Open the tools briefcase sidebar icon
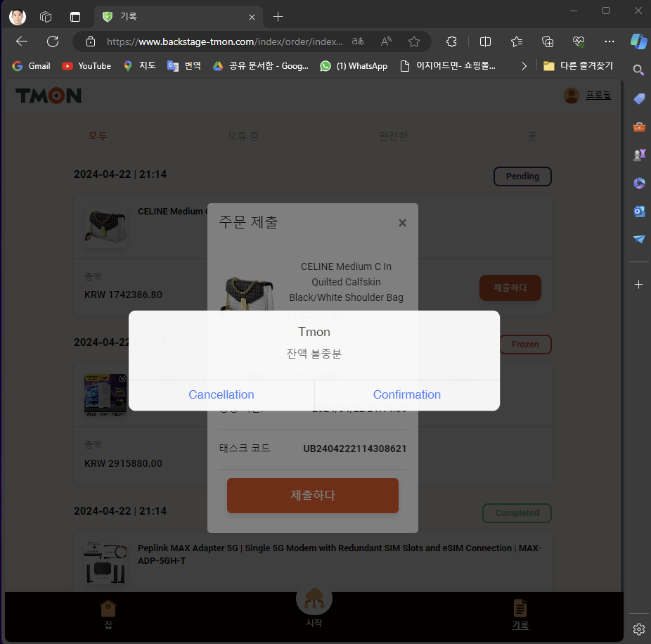651x644 pixels. tap(639, 127)
